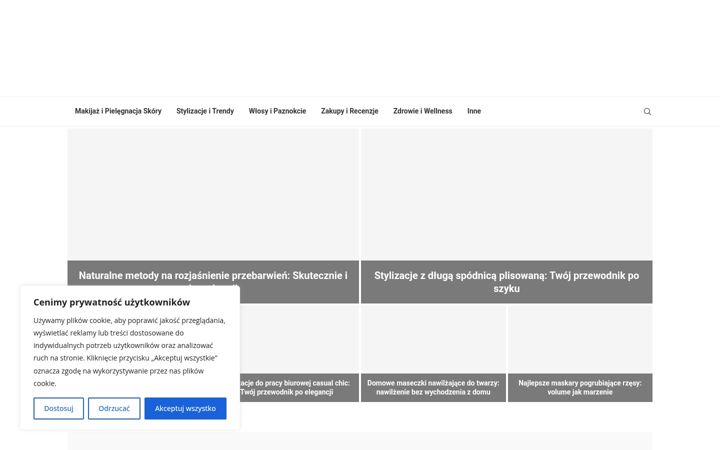
Task: Go to Włosy i Paznokcie category
Action: click(x=277, y=111)
